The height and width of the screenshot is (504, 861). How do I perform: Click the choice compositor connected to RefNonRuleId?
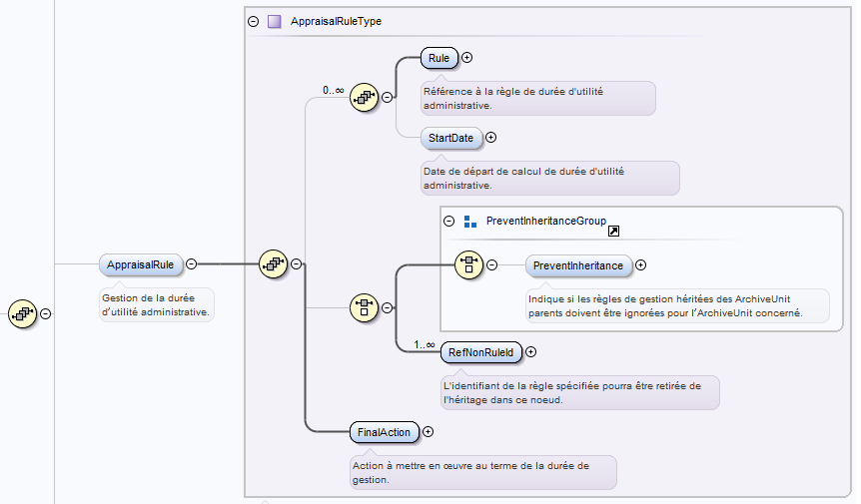[x=364, y=308]
